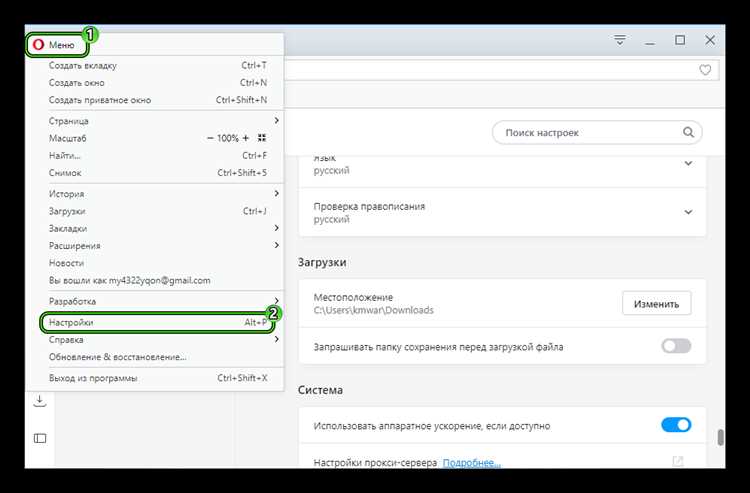Screen dimensions: 750x493
Task: Click the fullscreen icon in the Масштаб row
Action: click(262, 137)
